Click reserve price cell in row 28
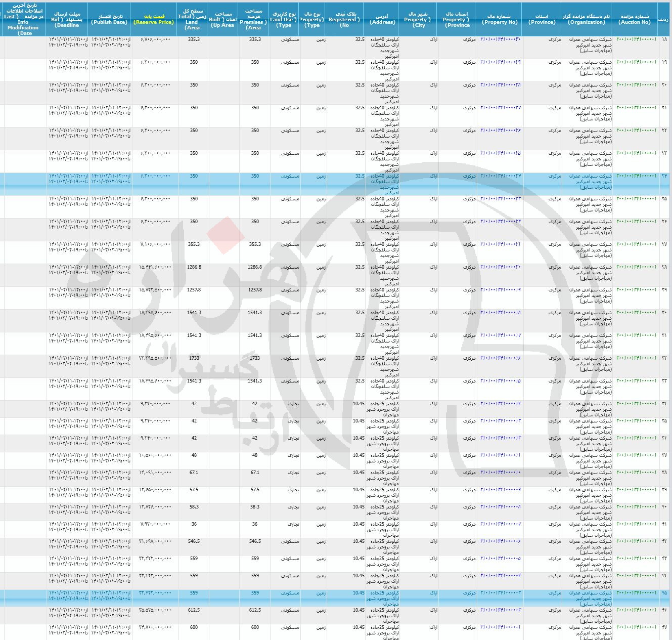 (155, 267)
